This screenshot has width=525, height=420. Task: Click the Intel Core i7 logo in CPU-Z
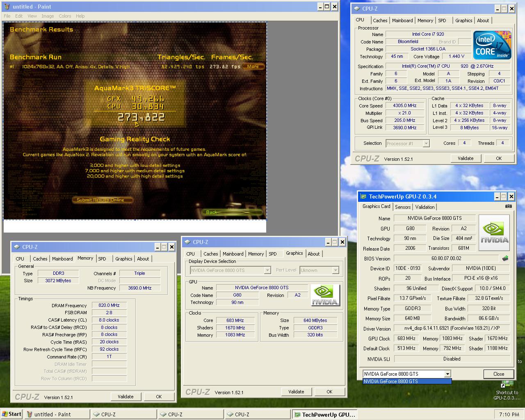coord(492,45)
